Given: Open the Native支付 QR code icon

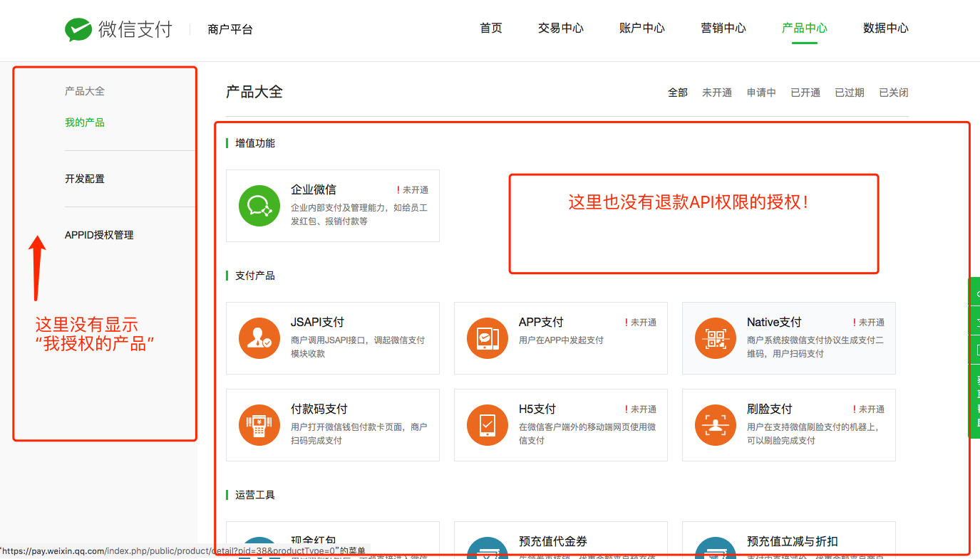Looking at the screenshot, I should point(716,338).
